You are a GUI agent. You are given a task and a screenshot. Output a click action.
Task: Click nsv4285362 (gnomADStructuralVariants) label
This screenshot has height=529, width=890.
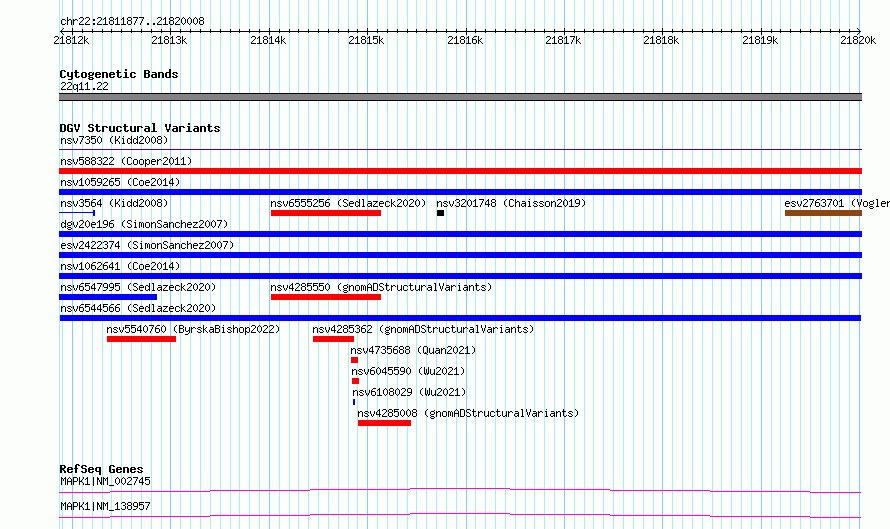[x=423, y=329]
